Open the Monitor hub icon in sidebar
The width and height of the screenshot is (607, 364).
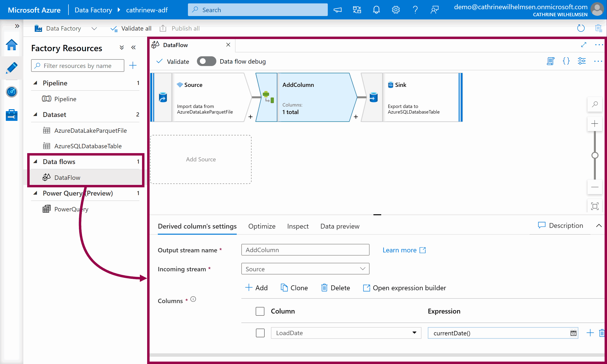[x=11, y=92]
